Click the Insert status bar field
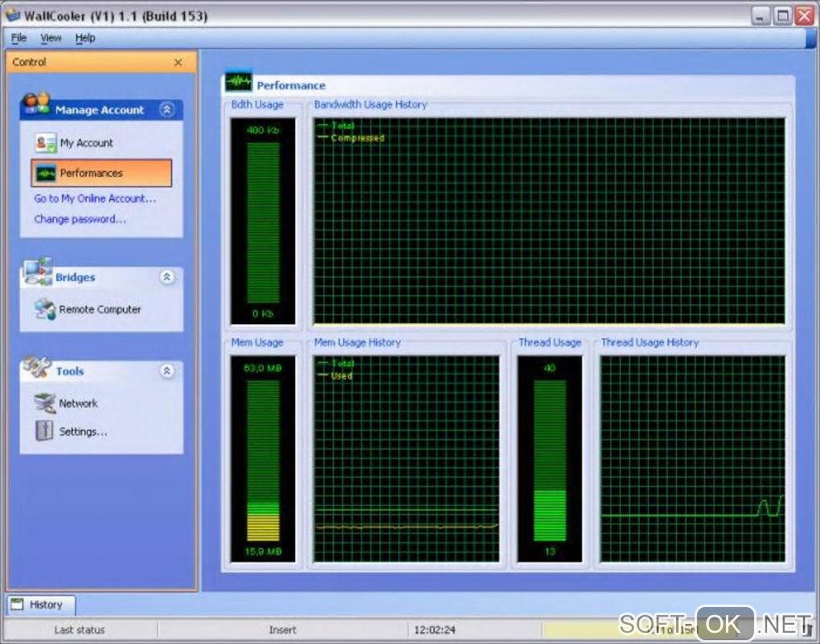This screenshot has width=820, height=644. [x=282, y=630]
